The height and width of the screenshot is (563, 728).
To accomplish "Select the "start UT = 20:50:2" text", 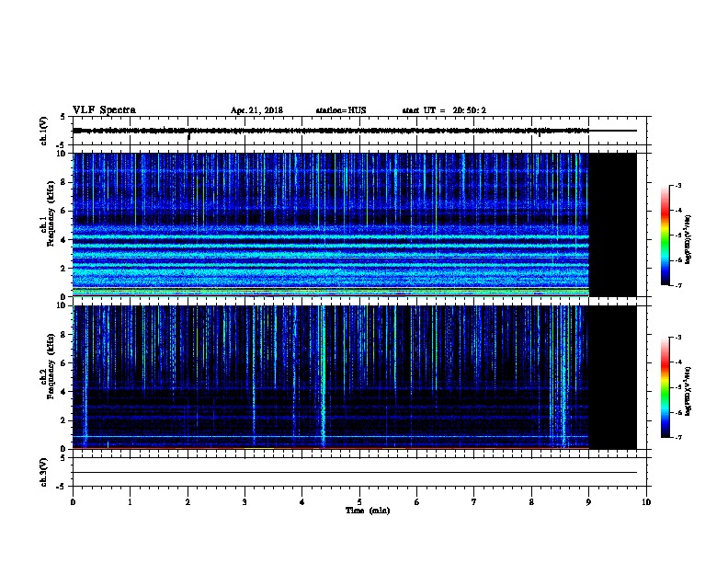I will tap(444, 110).
